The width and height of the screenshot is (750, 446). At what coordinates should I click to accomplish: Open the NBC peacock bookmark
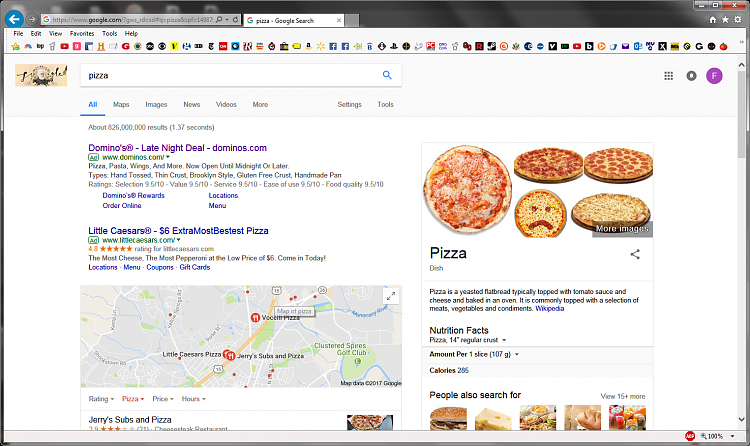28,46
